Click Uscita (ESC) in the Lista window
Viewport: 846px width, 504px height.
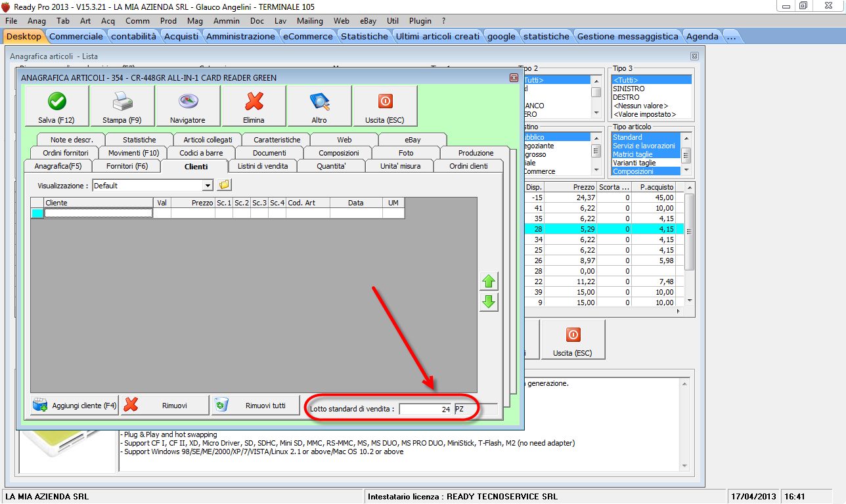point(573,339)
